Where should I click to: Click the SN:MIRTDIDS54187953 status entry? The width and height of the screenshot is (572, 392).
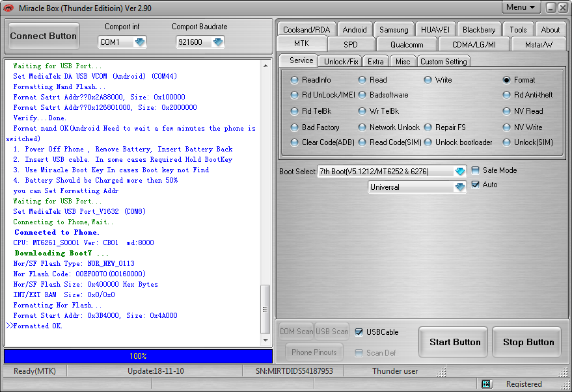tap(294, 371)
